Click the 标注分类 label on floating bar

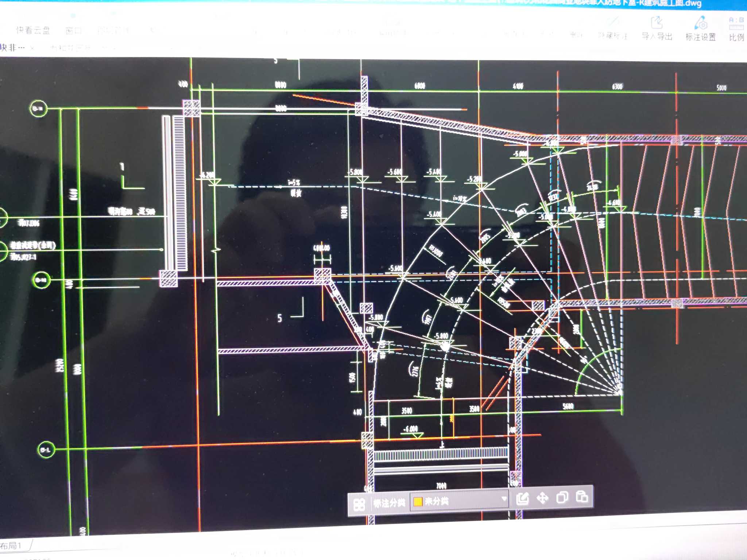pyautogui.click(x=389, y=503)
